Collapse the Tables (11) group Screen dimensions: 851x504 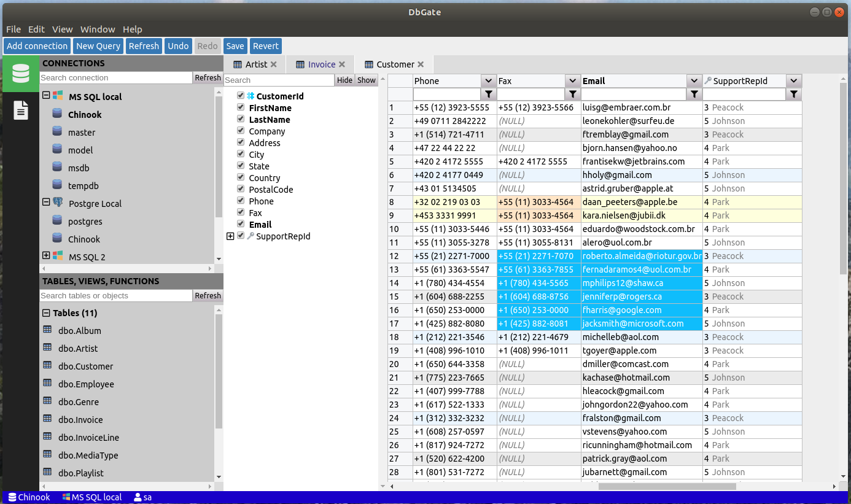click(x=46, y=312)
